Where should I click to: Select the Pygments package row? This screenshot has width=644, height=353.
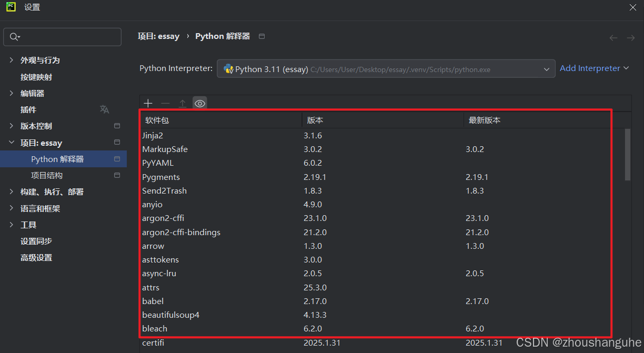(381, 177)
